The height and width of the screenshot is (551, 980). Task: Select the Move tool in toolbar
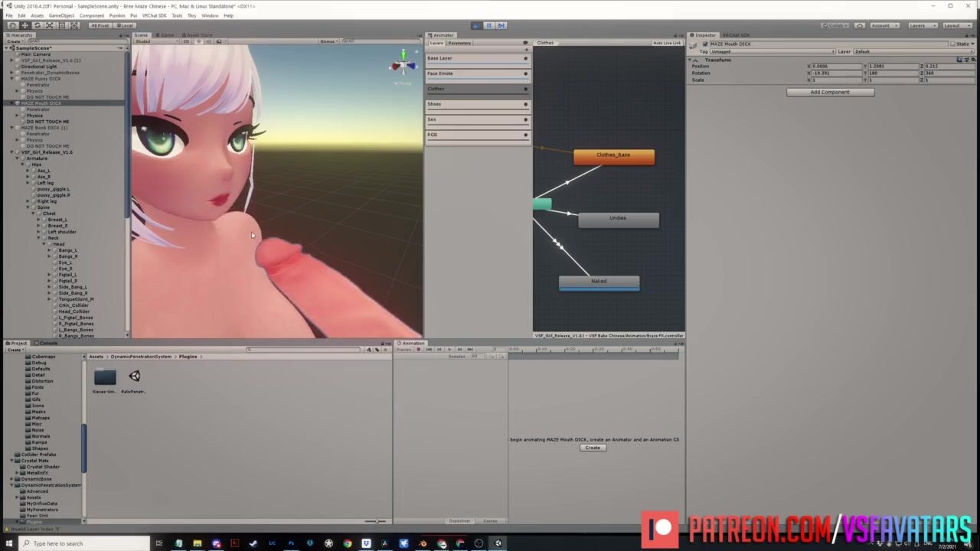pos(24,25)
